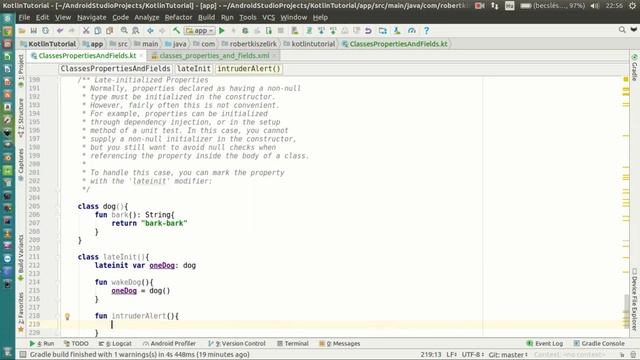Toggle the Captures tool window
Image resolution: width=640 pixels, height=360 pixels.
[x=21, y=165]
